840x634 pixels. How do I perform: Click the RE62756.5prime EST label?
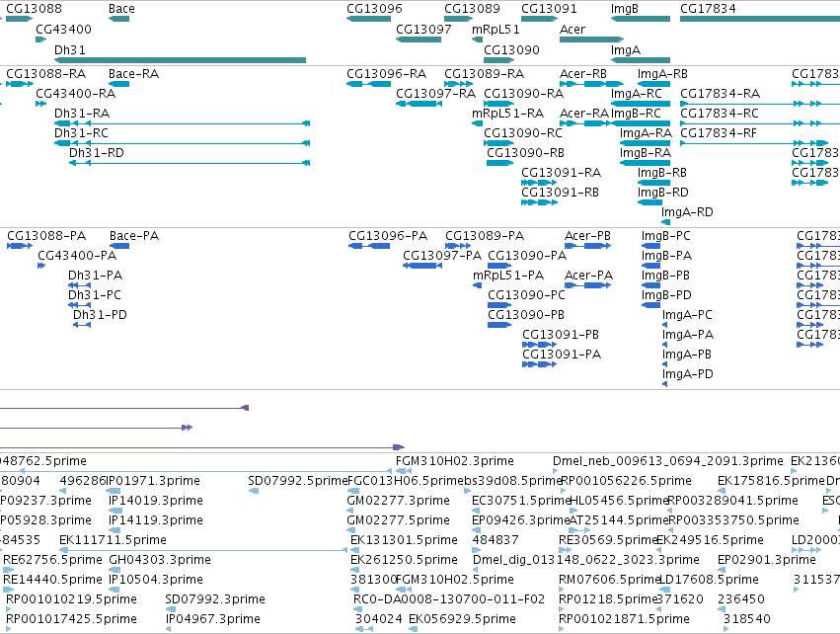click(52, 560)
